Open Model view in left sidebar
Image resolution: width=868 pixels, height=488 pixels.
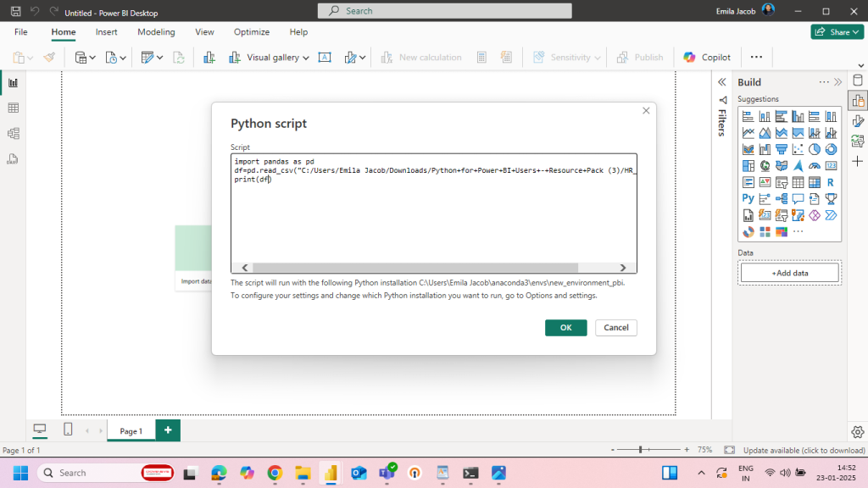[x=14, y=133]
